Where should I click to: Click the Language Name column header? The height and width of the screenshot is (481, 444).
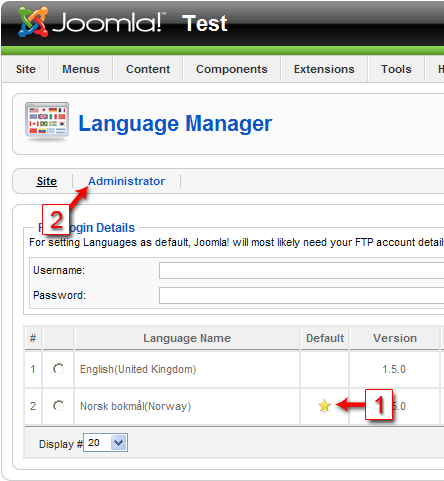pos(187,338)
